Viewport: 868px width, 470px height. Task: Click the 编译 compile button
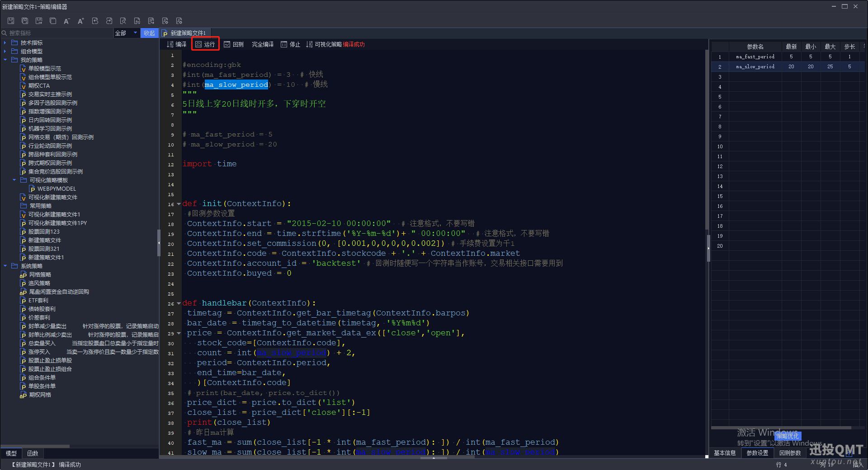coord(177,44)
